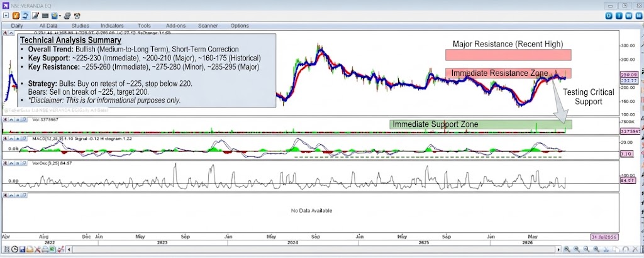Click the small boxed arrow icon at toolbar start
The width and height of the screenshot is (644, 258).
click(x=6, y=16)
